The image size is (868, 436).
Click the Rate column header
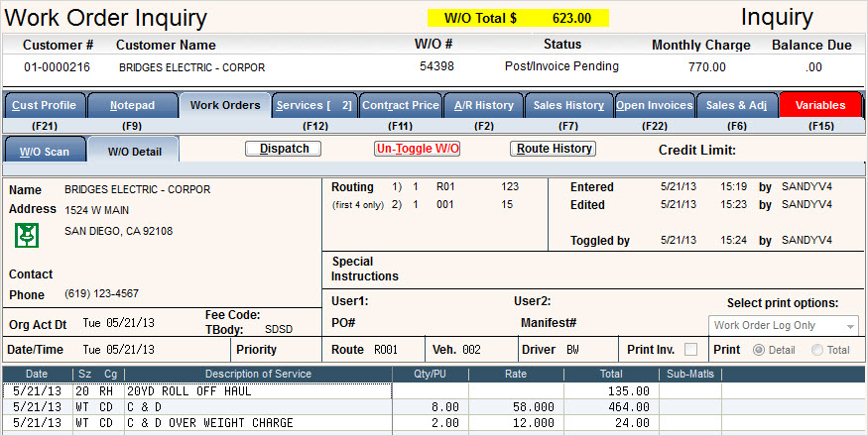(516, 374)
